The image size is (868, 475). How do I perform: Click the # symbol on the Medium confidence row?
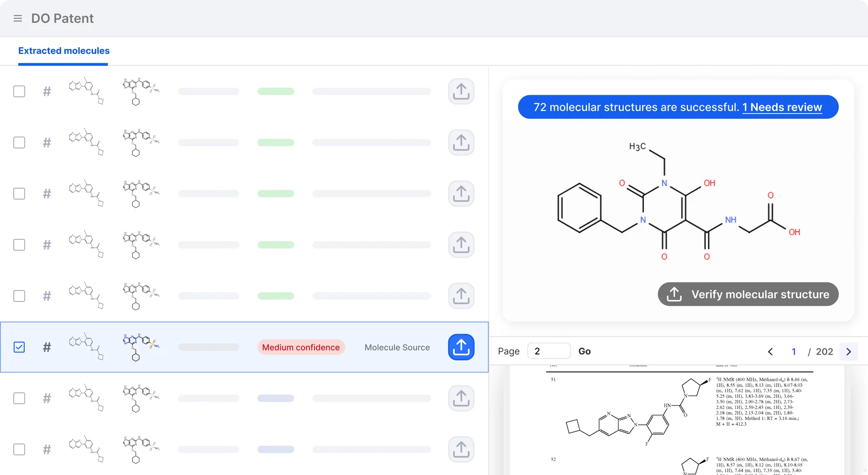[47, 347]
